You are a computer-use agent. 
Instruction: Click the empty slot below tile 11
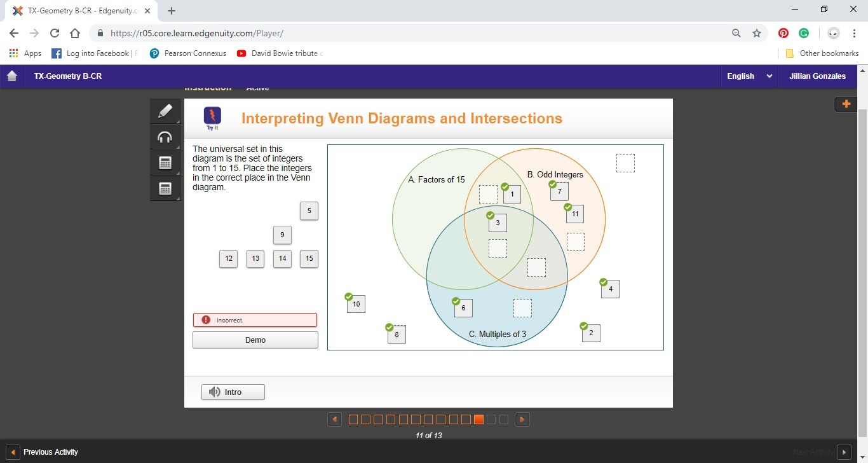tap(575, 242)
